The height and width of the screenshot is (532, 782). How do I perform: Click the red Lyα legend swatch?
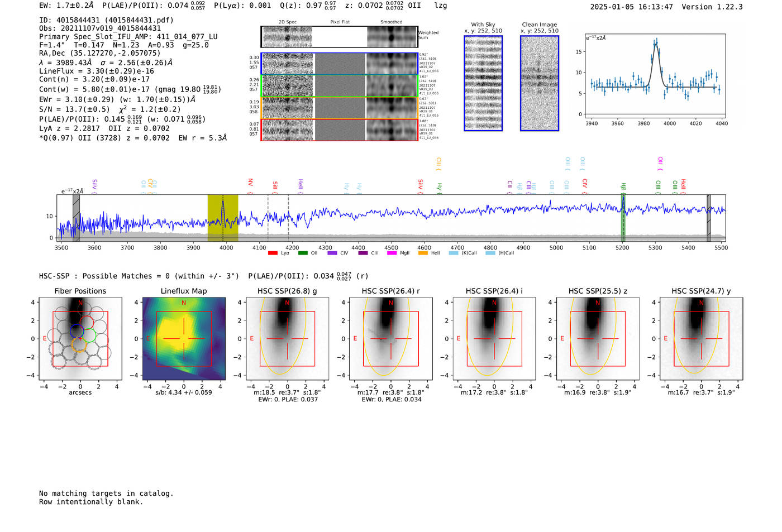[x=273, y=253]
